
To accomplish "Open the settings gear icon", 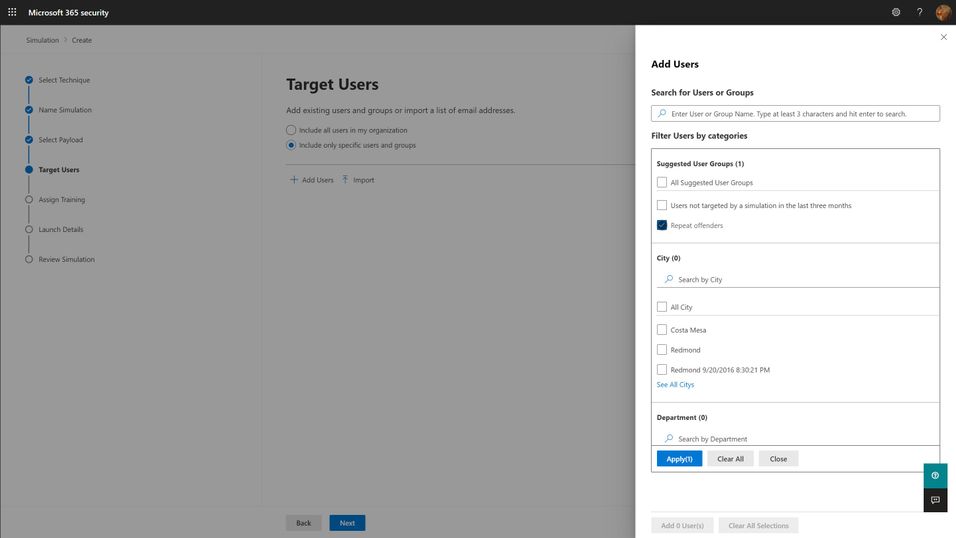I will tap(896, 12).
